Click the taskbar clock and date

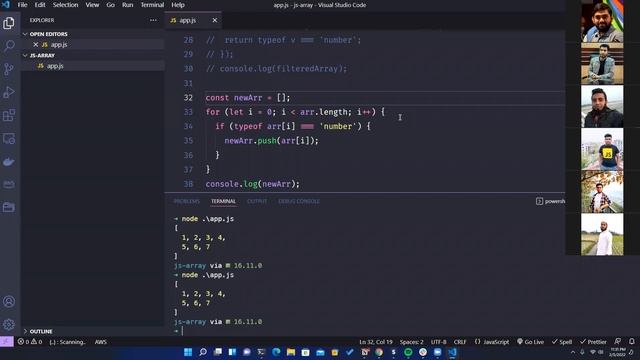[x=618, y=352]
